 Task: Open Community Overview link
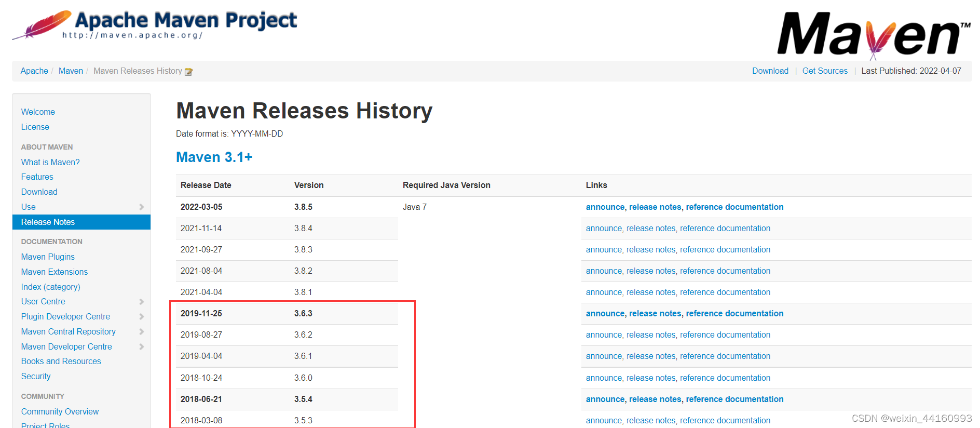click(60, 411)
